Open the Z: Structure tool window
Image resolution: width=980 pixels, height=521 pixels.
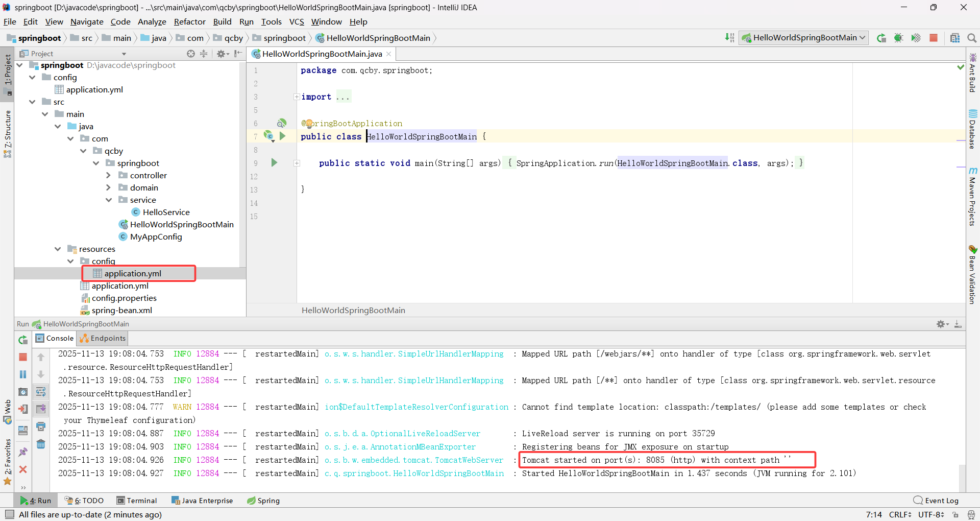click(x=7, y=134)
